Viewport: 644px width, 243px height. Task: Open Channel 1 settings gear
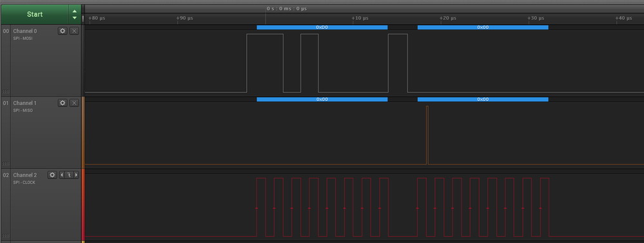tap(63, 103)
